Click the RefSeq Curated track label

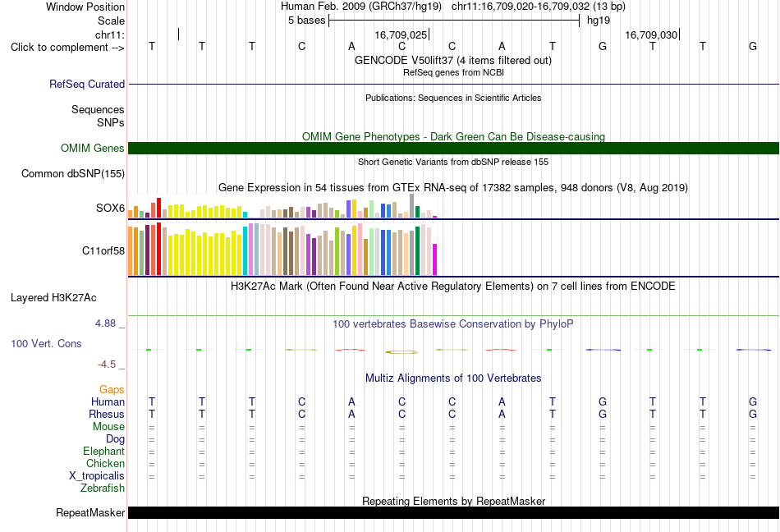coord(86,84)
